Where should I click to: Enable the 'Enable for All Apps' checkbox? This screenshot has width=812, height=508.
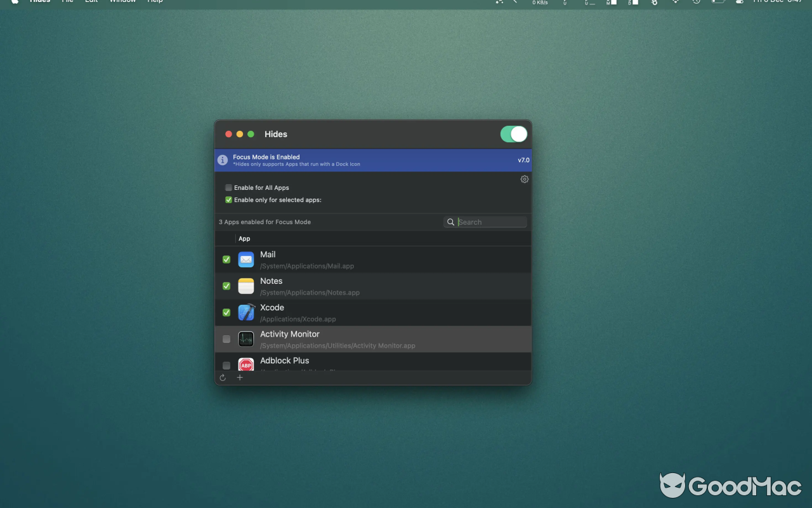(x=228, y=187)
